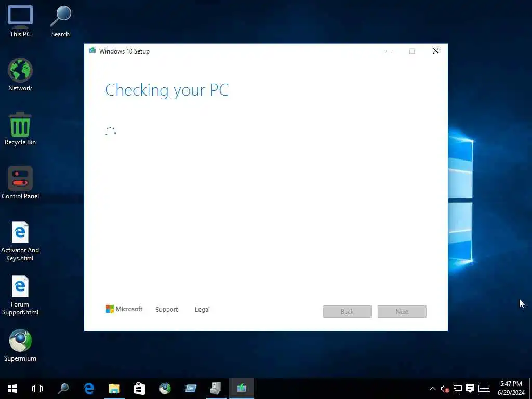Viewport: 532px width, 399px height.
Task: Open the Support link in Setup
Action: [167, 310]
